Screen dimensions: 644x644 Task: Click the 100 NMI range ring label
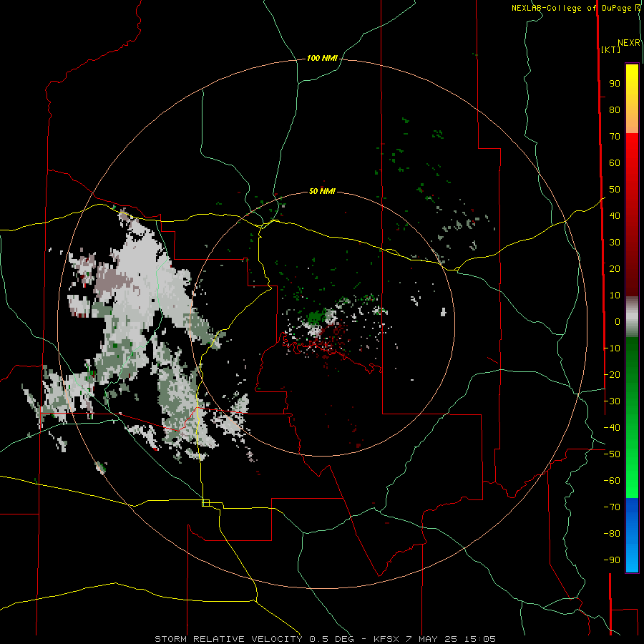click(322, 59)
